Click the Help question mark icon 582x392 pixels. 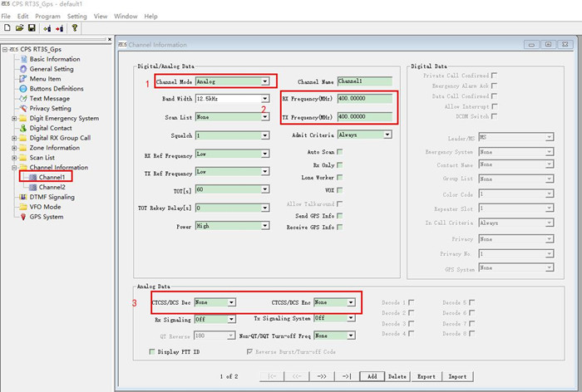(x=74, y=27)
